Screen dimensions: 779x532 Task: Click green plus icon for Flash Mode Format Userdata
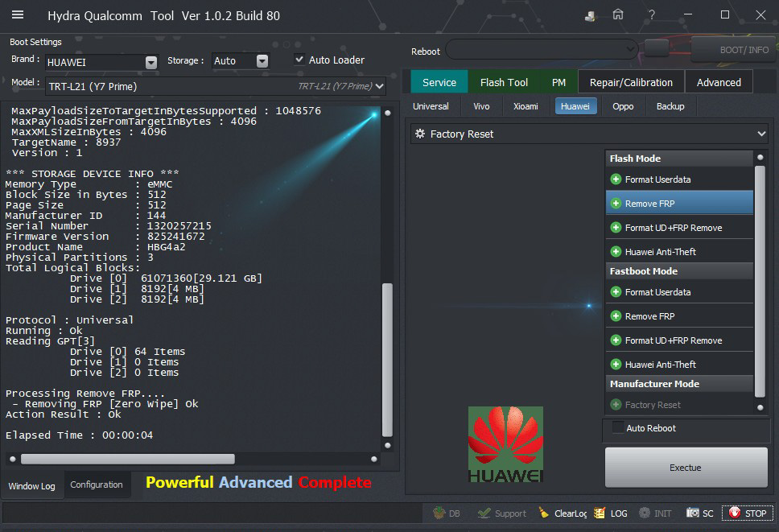[x=616, y=179]
